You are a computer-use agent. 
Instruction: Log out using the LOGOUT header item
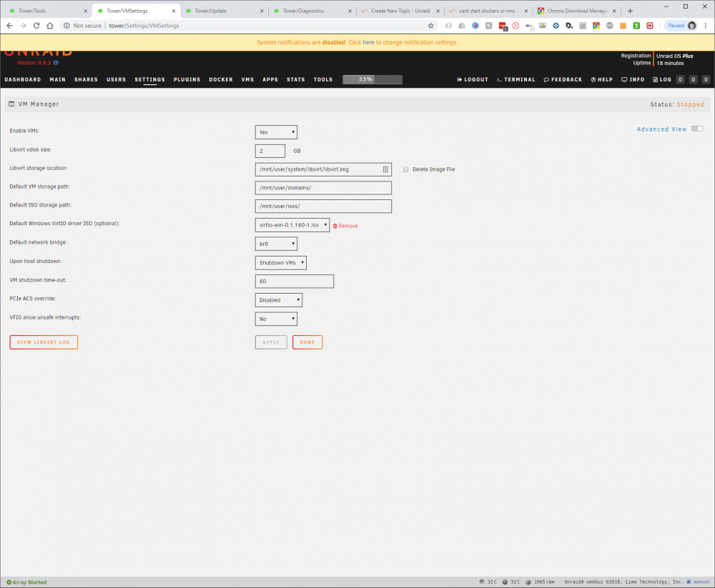click(473, 79)
